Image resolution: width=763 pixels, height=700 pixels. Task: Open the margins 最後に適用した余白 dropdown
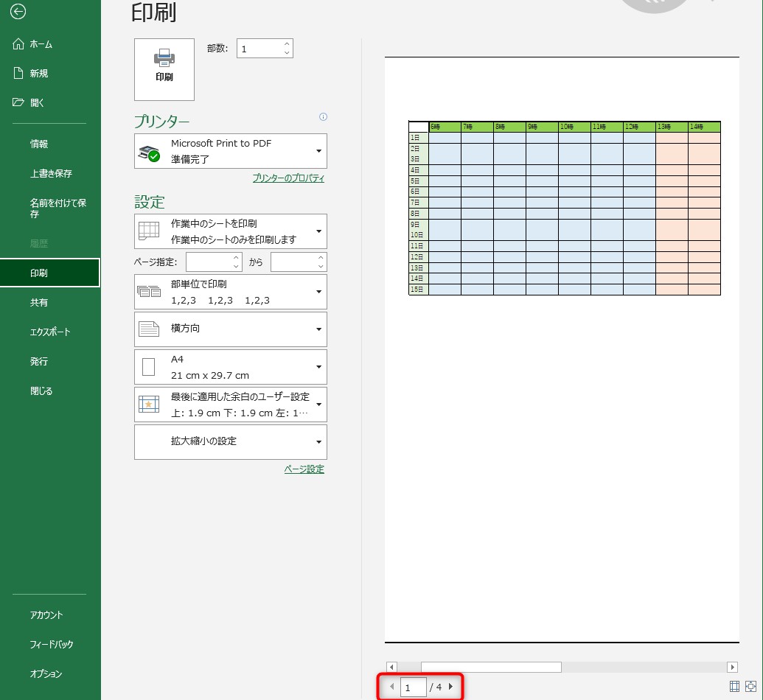click(231, 405)
